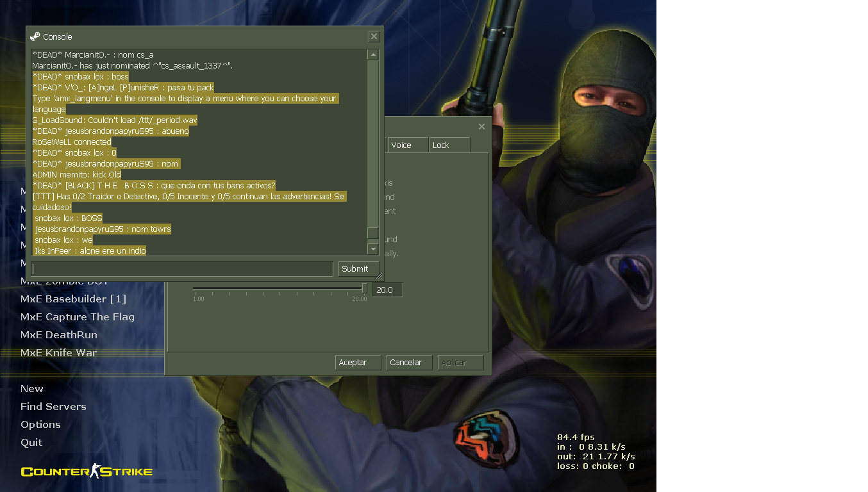Click the 'amx_langmenu' hint line
The image size is (868, 492).
[185, 104]
